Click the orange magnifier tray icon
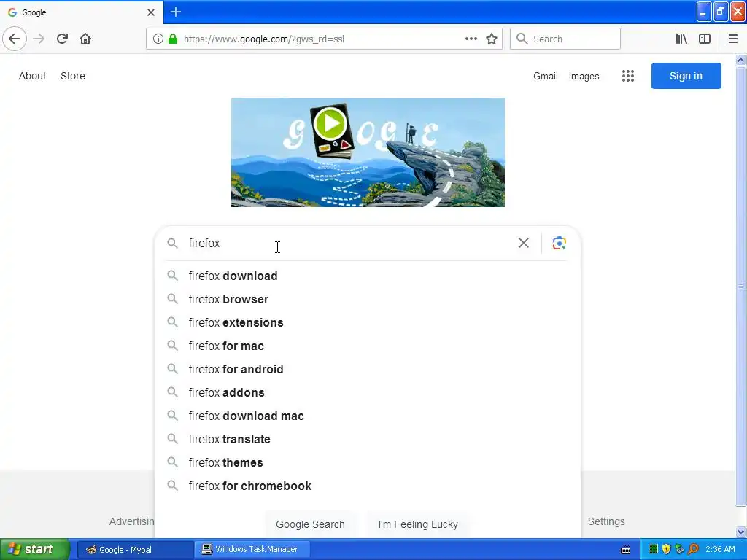 click(693, 549)
